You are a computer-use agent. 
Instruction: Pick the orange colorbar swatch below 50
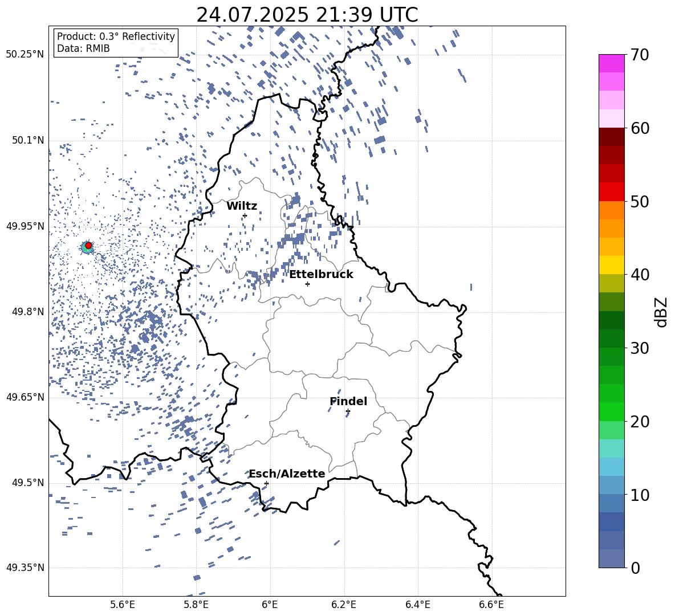coord(612,210)
